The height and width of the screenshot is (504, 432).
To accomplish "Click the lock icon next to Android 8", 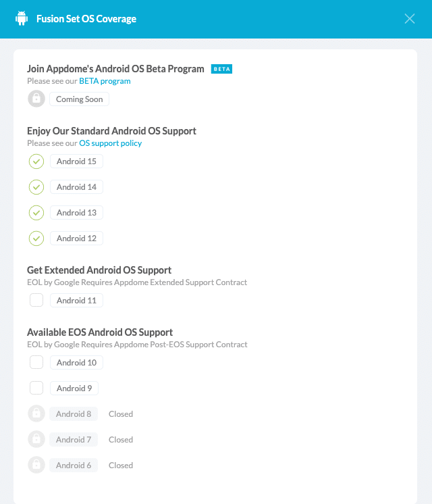I will [36, 413].
